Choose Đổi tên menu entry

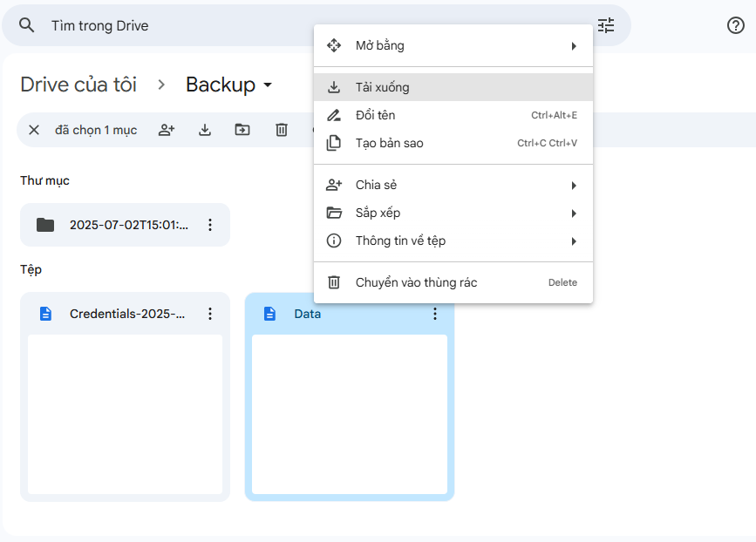coord(453,115)
